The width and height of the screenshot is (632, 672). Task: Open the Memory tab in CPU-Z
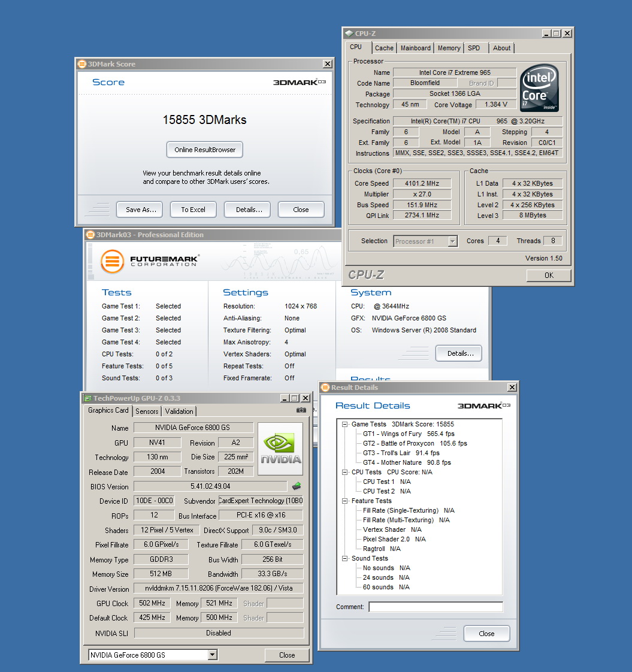[x=449, y=48]
